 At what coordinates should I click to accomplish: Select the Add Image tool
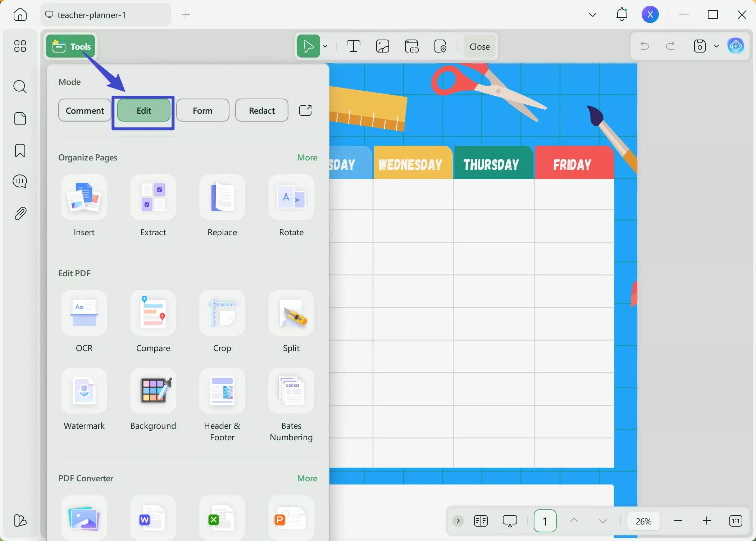[382, 46]
